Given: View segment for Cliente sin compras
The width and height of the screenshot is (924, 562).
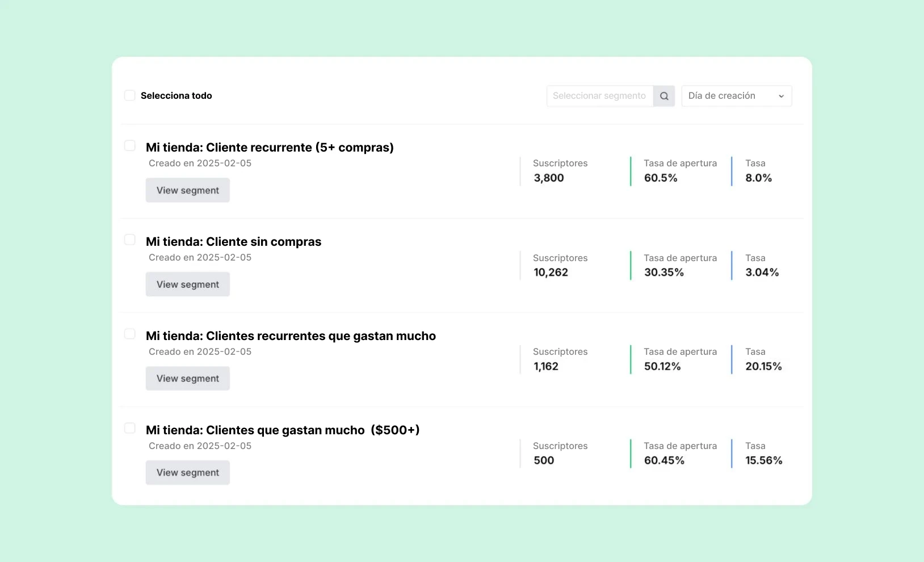Looking at the screenshot, I should pyautogui.click(x=187, y=284).
